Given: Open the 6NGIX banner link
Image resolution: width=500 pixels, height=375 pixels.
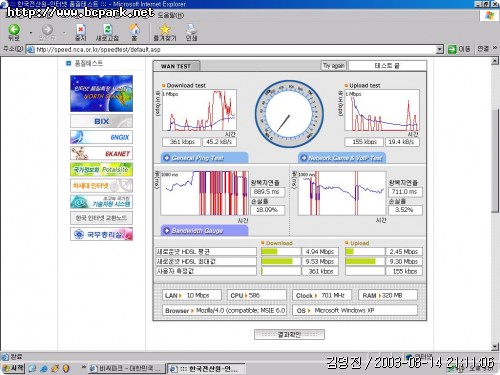Looking at the screenshot, I should click(101, 137).
